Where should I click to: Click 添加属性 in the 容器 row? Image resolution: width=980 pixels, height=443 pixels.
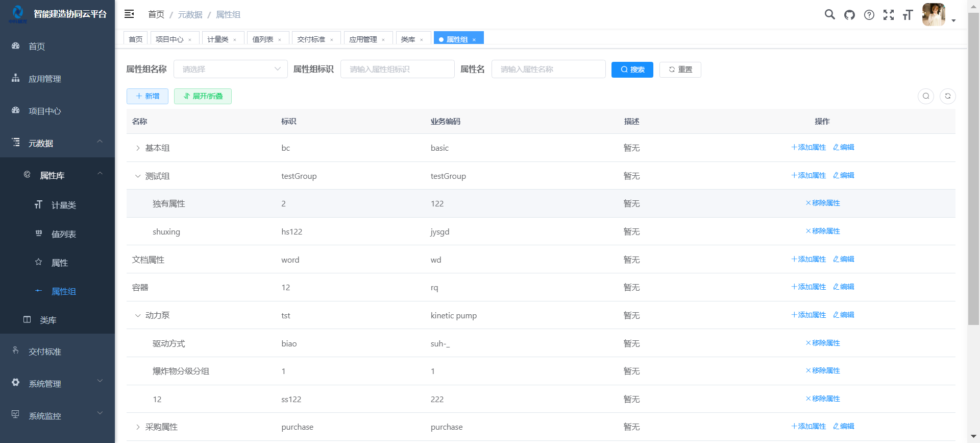point(808,287)
